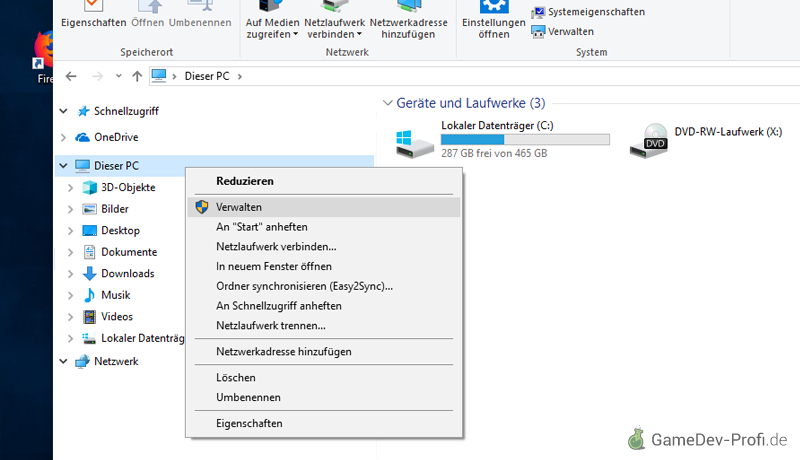Go forward with the right arrow
Image resolution: width=800 pixels, height=460 pixels.
(97, 76)
